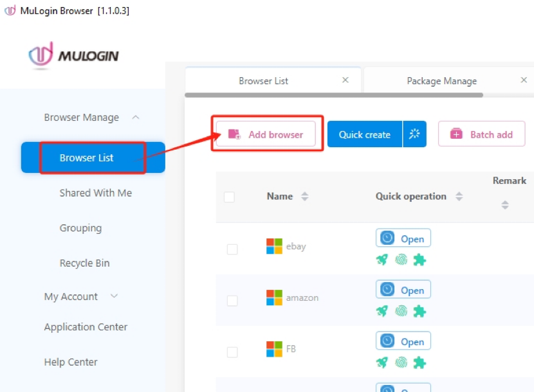Click the MuLogin logo in the sidebar

click(x=74, y=56)
